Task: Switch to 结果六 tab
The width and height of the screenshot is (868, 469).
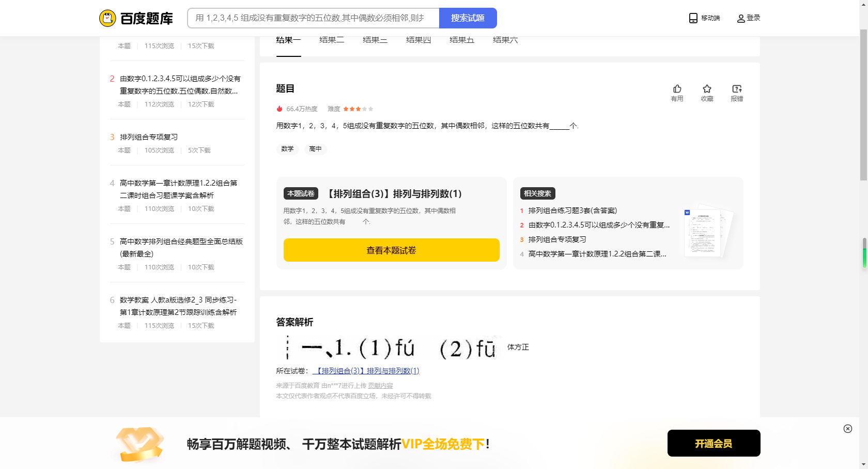Action: (505, 40)
